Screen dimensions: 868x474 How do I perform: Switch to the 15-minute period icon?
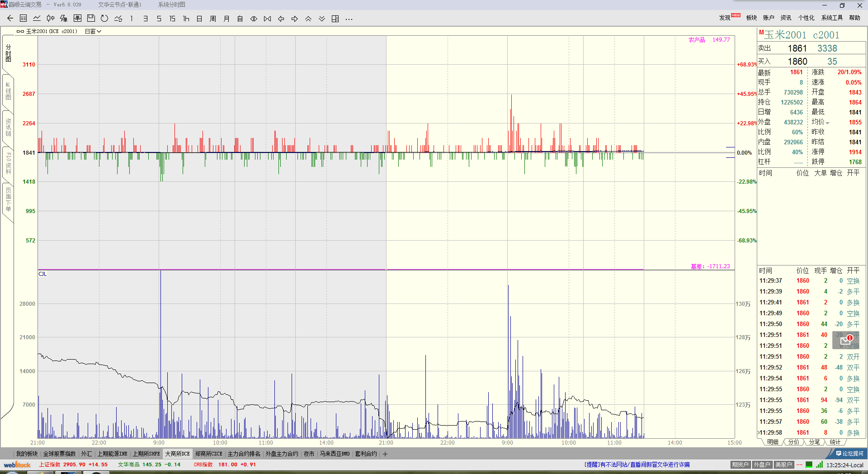click(172, 19)
